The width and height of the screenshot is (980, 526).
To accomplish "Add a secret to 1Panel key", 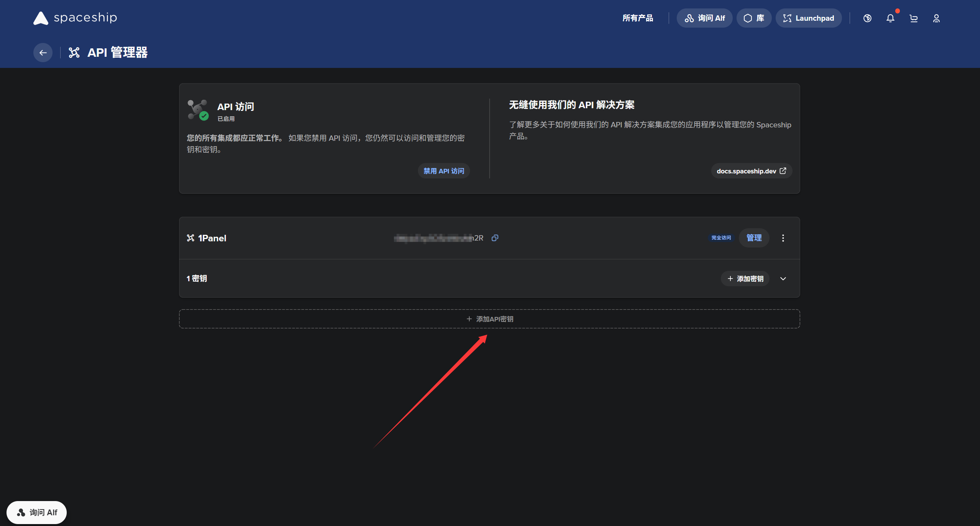I will click(x=745, y=279).
